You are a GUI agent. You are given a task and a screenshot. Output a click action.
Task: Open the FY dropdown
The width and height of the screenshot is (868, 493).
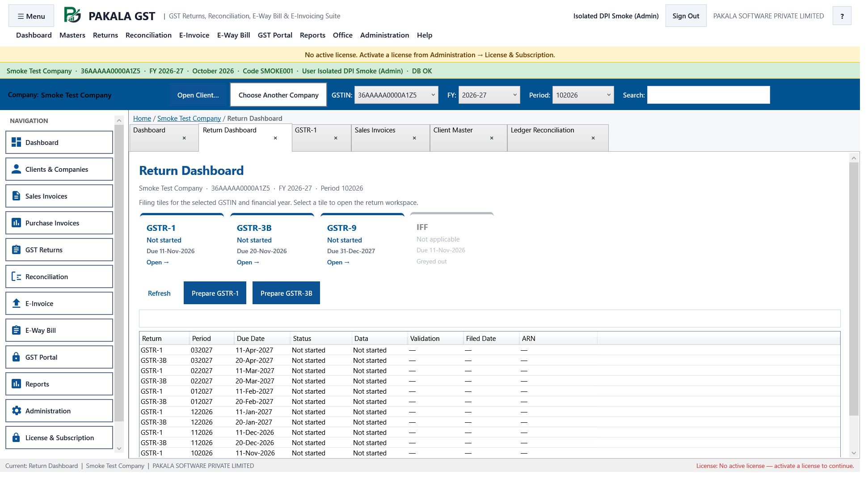pos(489,95)
